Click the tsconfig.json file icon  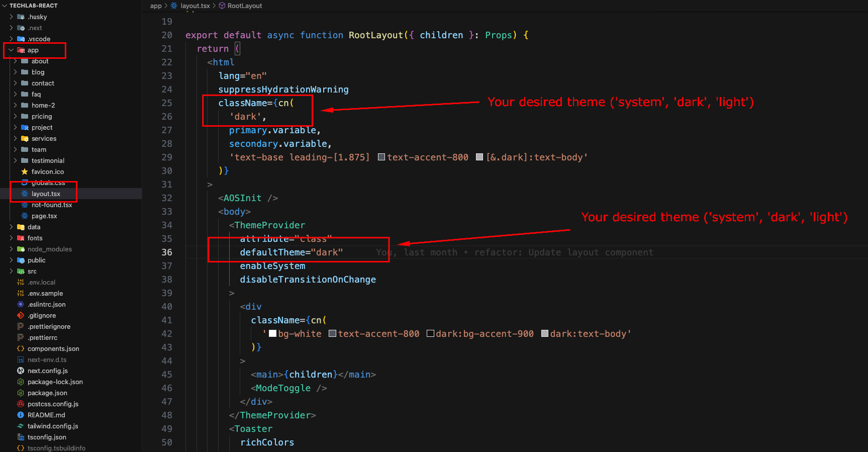[21, 437]
